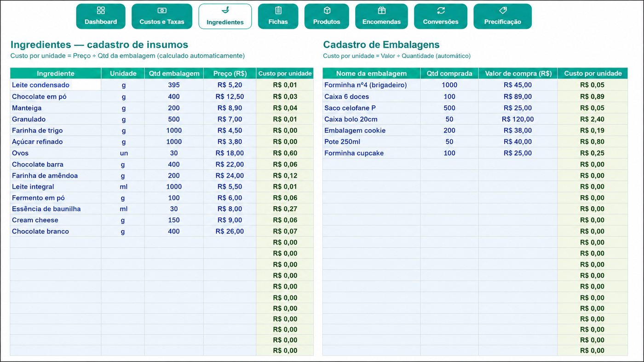Click the Ingrediente column header
The image size is (644, 362).
tap(56, 74)
